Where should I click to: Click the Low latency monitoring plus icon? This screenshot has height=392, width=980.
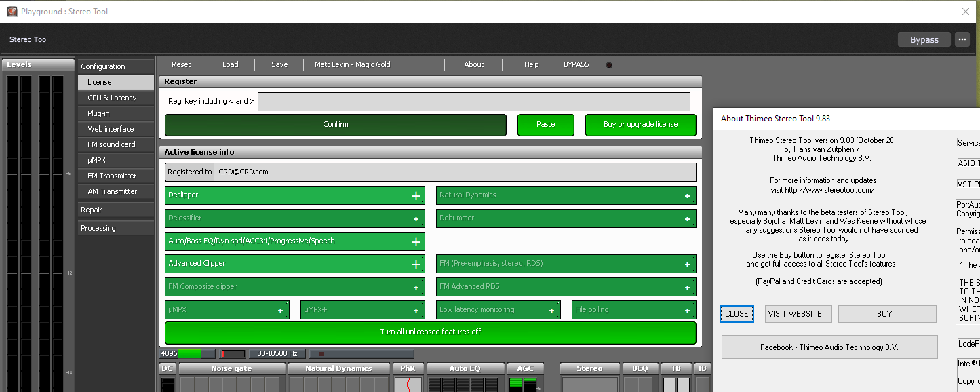click(x=552, y=311)
